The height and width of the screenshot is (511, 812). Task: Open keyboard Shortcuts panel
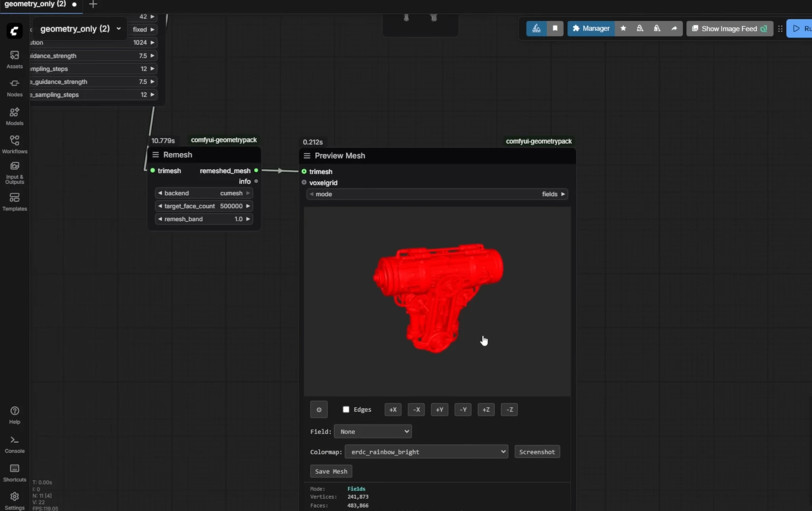point(14,472)
